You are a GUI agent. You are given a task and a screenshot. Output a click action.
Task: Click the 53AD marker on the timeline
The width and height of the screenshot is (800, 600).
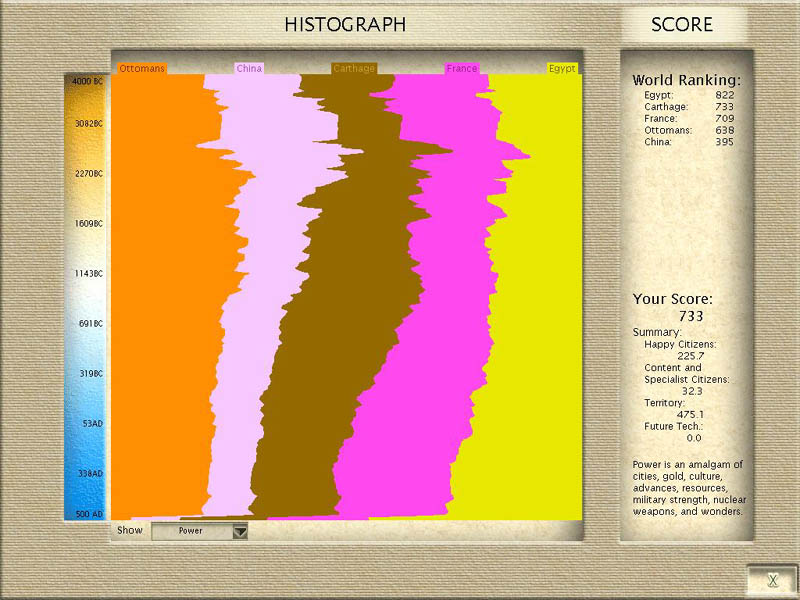click(x=92, y=424)
